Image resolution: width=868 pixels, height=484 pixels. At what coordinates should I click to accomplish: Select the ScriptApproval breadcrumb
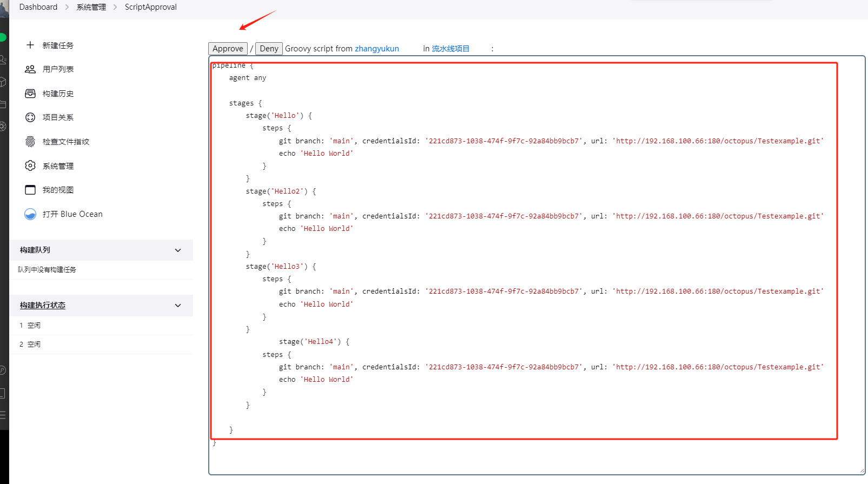[151, 7]
